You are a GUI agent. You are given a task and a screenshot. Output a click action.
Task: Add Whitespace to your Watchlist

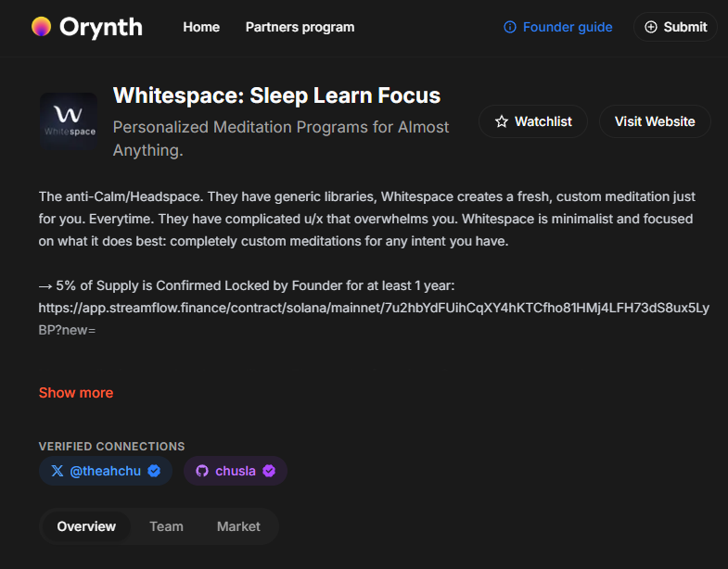pos(533,121)
